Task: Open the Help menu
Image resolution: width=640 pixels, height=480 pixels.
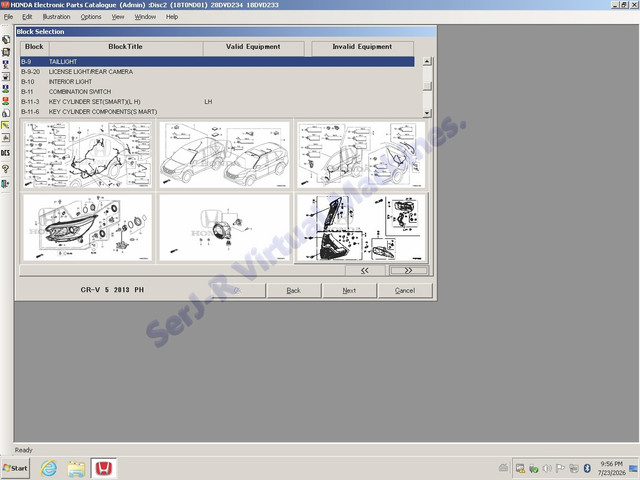Action: click(172, 17)
